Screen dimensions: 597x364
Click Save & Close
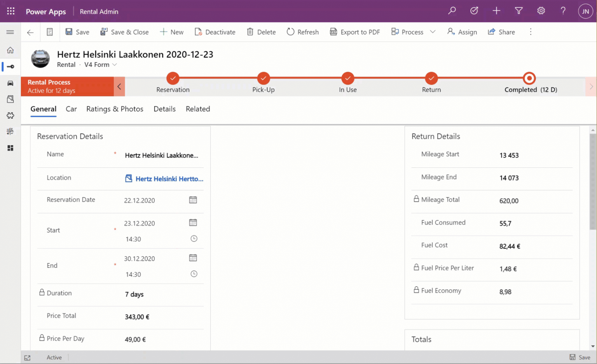[x=124, y=32]
